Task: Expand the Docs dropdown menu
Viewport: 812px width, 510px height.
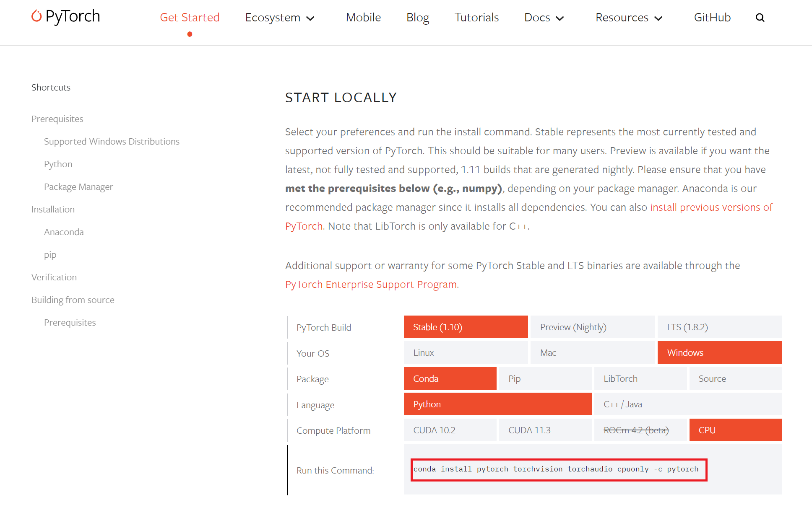Action: 544,18
